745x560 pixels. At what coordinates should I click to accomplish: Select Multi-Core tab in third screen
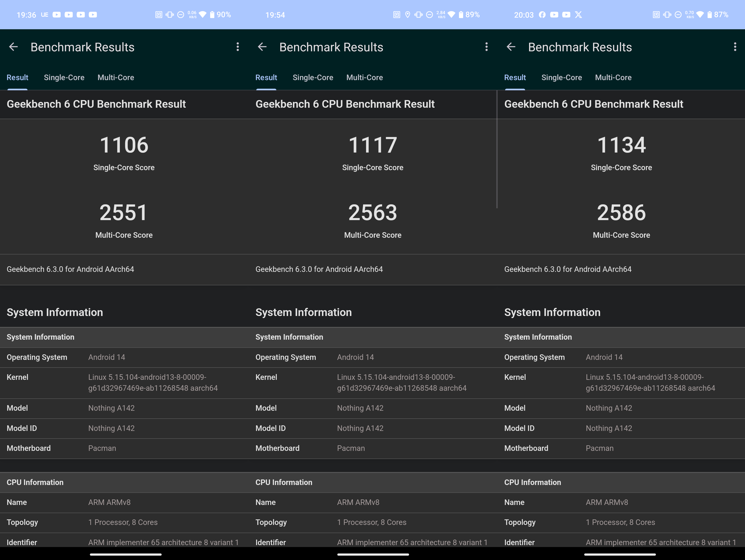pyautogui.click(x=613, y=78)
